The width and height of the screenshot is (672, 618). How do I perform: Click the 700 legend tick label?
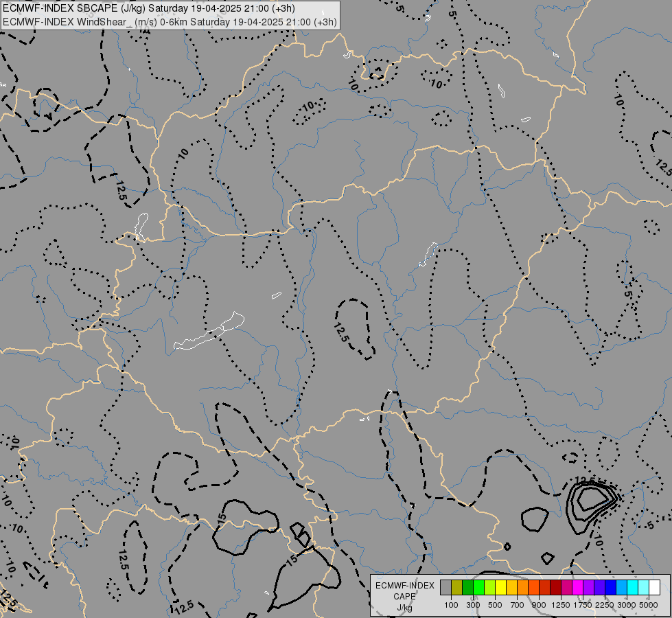[x=518, y=605]
